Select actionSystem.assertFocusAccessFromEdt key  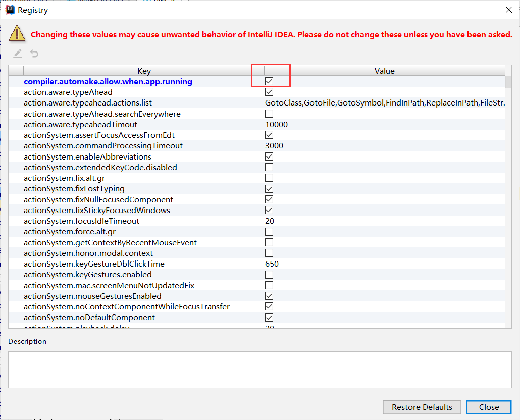(x=99, y=135)
